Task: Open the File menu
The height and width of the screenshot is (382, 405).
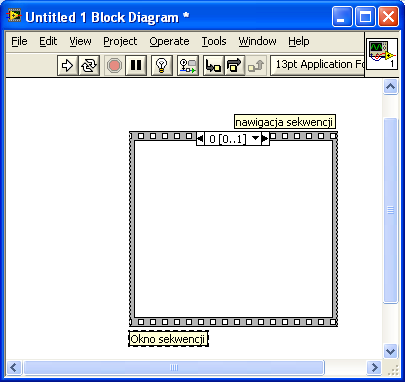Action: click(x=19, y=41)
